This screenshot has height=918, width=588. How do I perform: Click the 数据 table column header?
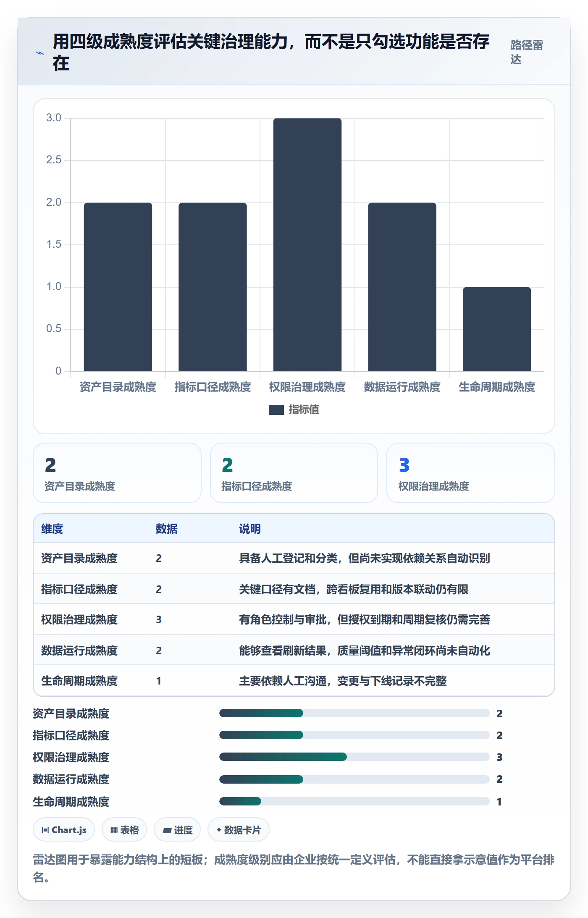coord(167,529)
